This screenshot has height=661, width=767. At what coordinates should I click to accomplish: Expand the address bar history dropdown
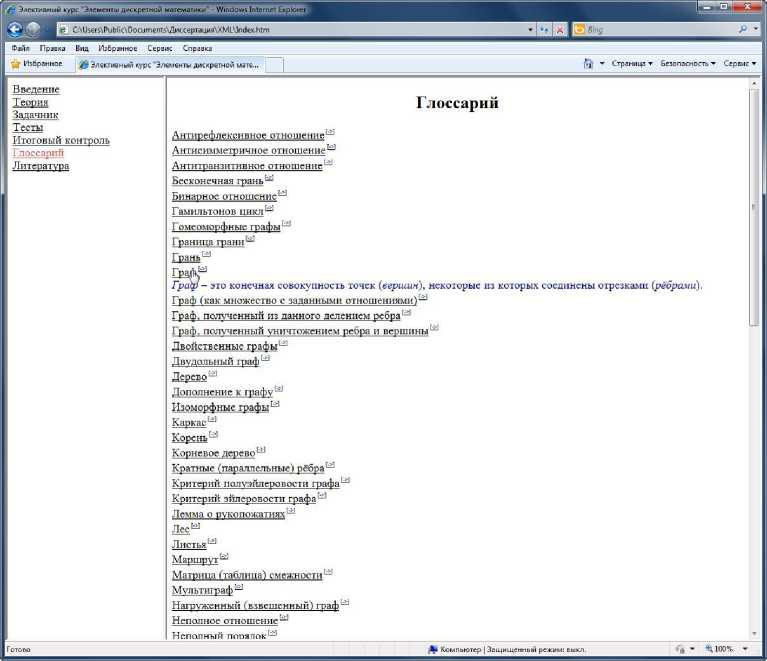point(530,30)
